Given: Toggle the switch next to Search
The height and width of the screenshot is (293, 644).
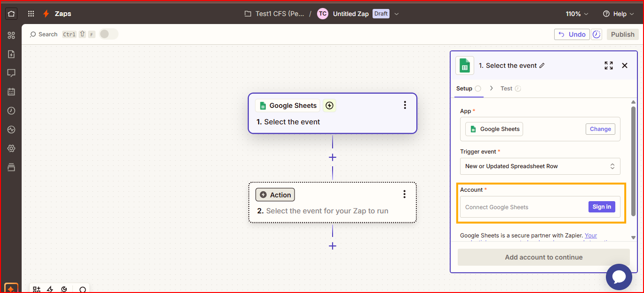Looking at the screenshot, I should click(109, 34).
